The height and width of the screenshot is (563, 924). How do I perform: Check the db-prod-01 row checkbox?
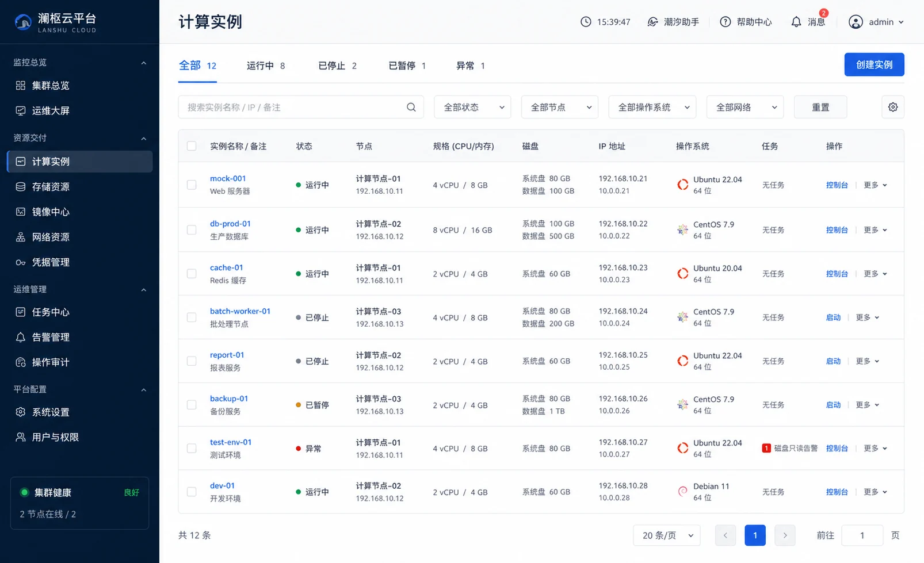point(192,229)
